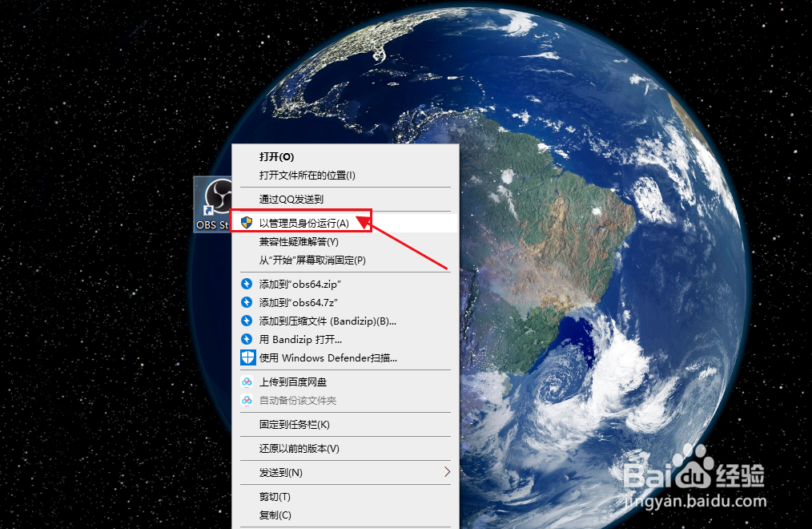Open 兼容性疑难解答(Y)
Screen dimensions: 812x529
point(345,241)
